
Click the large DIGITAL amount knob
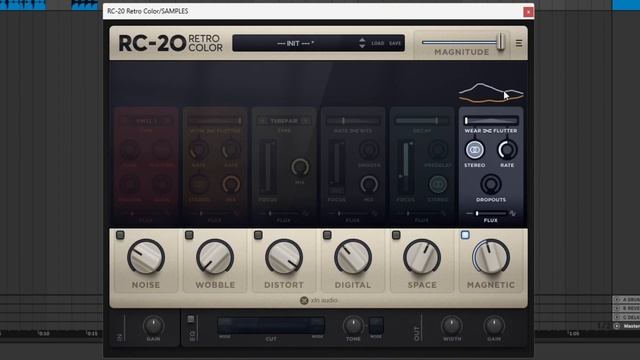pos(353,258)
